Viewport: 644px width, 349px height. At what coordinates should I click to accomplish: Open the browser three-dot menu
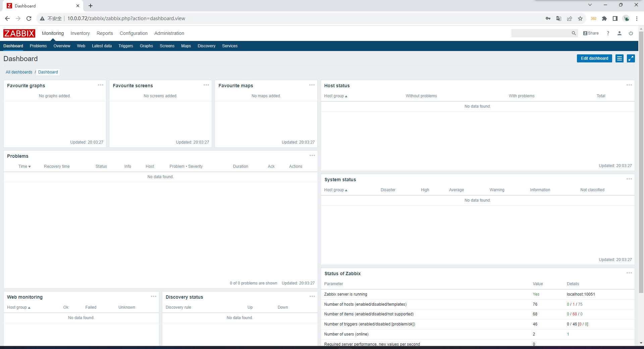(x=637, y=18)
